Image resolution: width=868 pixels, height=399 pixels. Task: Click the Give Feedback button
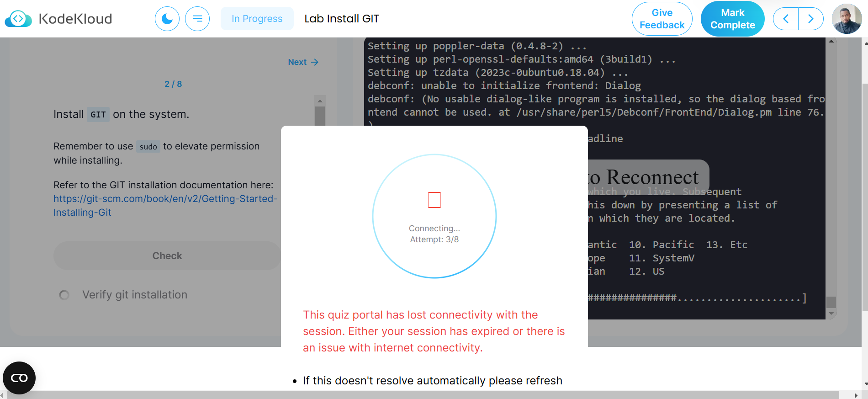(x=662, y=19)
